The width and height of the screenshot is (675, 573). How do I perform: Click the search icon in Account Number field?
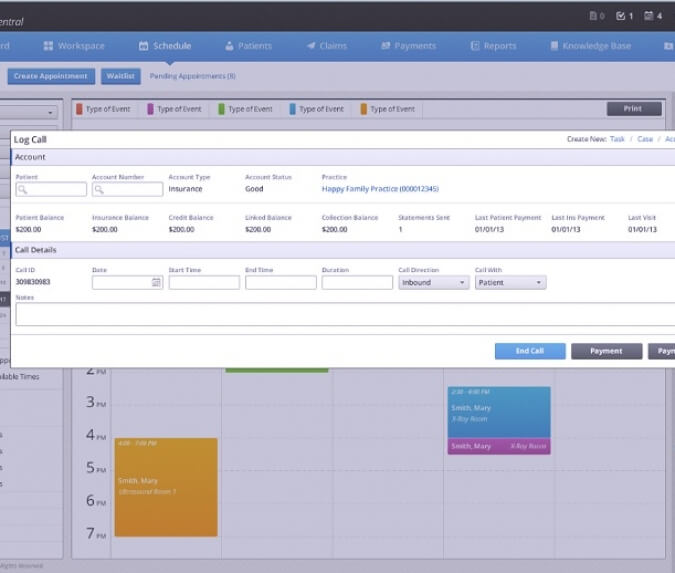coord(99,189)
